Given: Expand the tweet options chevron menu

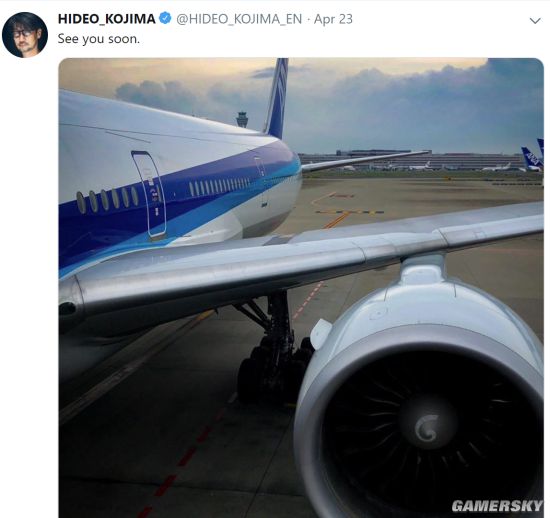Looking at the screenshot, I should 535,21.
